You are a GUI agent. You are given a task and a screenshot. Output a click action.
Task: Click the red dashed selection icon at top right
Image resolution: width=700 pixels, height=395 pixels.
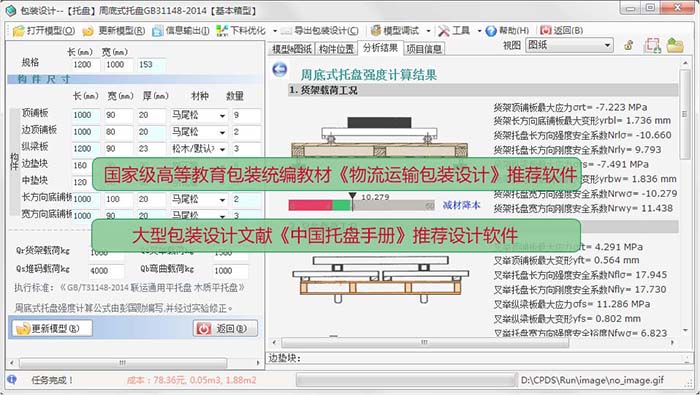tap(652, 46)
